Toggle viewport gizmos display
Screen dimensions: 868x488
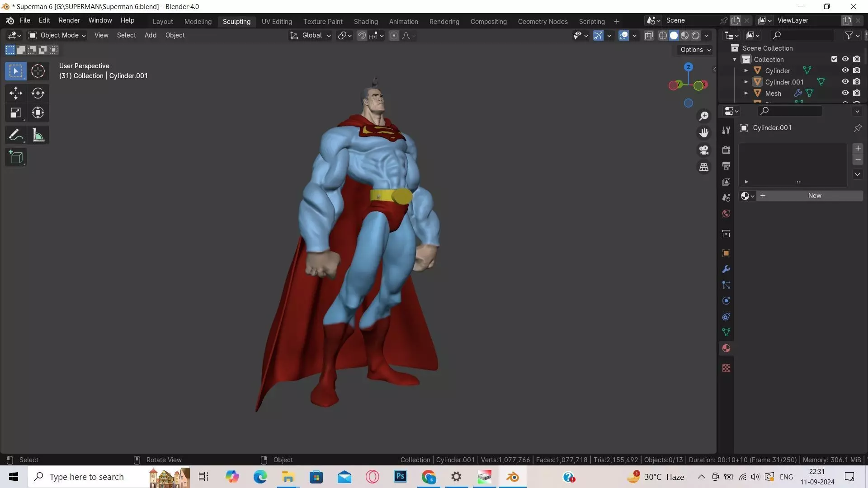[598, 36]
